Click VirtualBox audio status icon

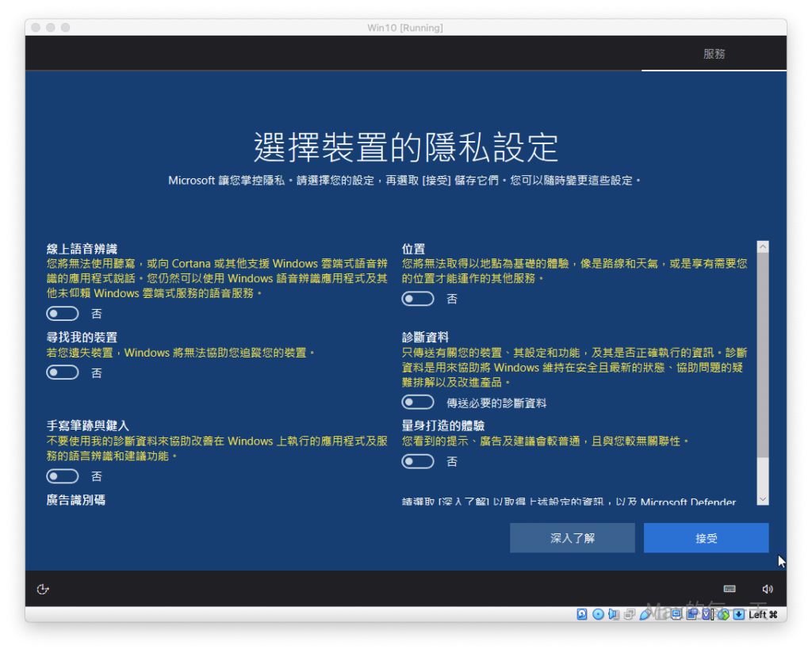(x=614, y=614)
